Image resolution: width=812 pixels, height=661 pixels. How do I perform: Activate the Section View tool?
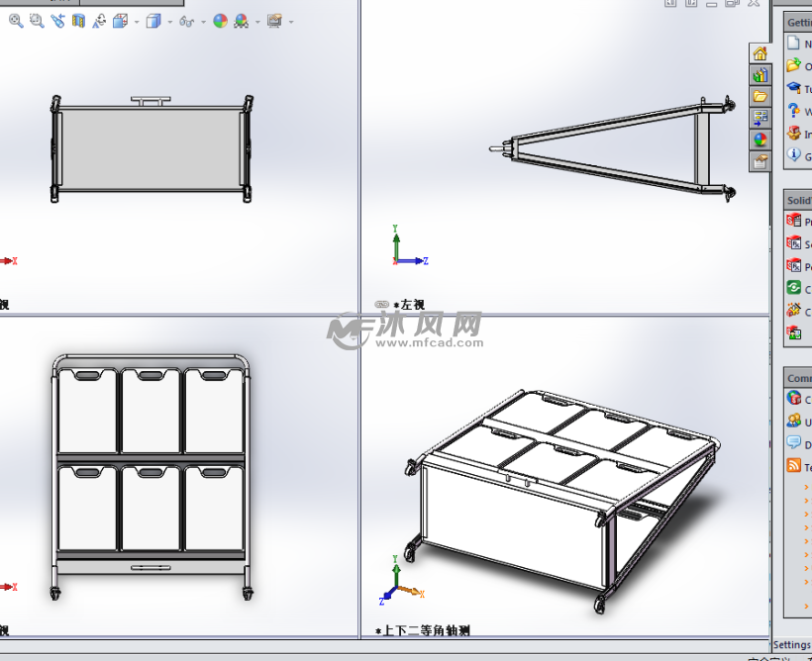pyautogui.click(x=79, y=21)
